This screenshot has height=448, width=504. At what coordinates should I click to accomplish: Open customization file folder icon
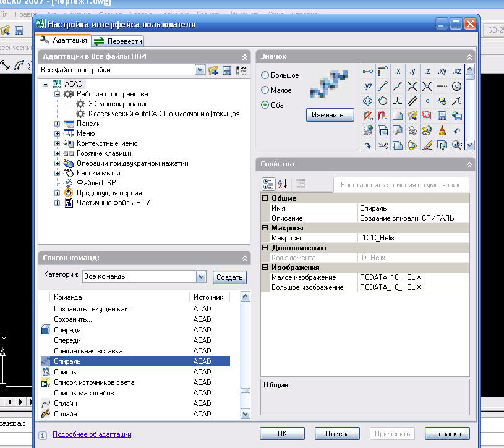pyautogui.click(x=213, y=70)
